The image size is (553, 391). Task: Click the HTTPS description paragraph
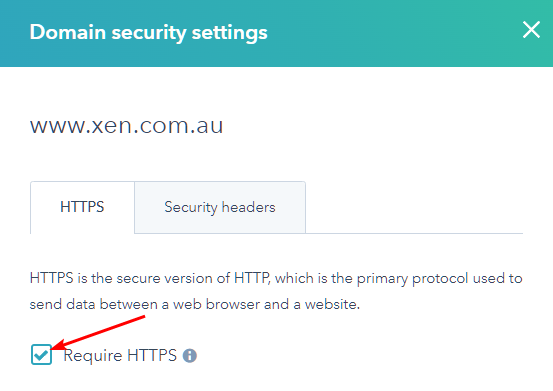pos(276,291)
